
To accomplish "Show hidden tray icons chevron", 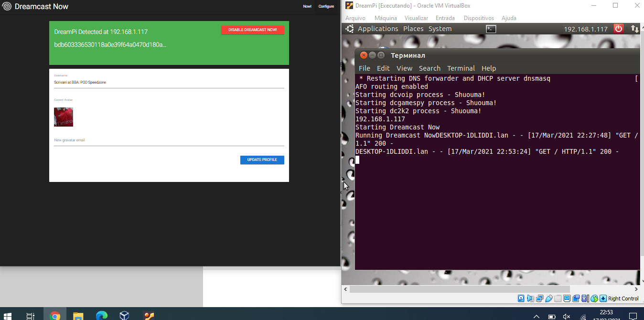I will [537, 317].
